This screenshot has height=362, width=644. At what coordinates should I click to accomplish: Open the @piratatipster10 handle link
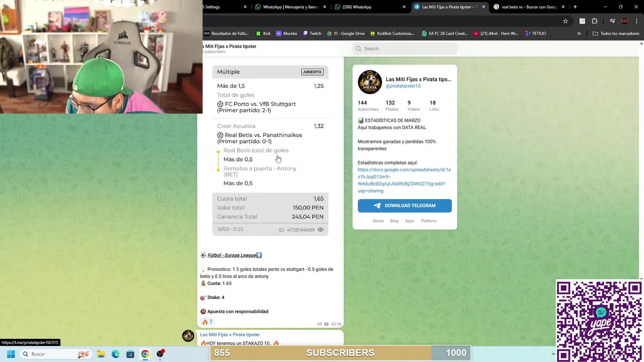click(x=403, y=86)
